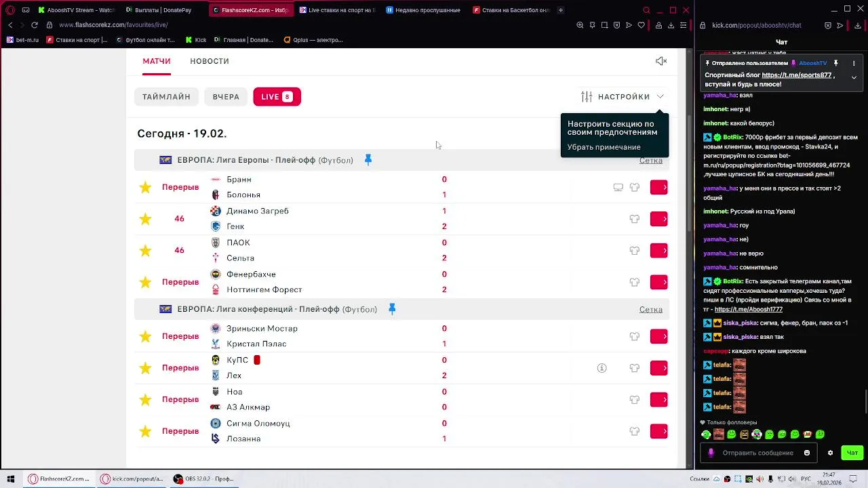The width and height of the screenshot is (868, 488).
Task: Open red arrow button for Зриньски Мостар match
Action: 659,336
